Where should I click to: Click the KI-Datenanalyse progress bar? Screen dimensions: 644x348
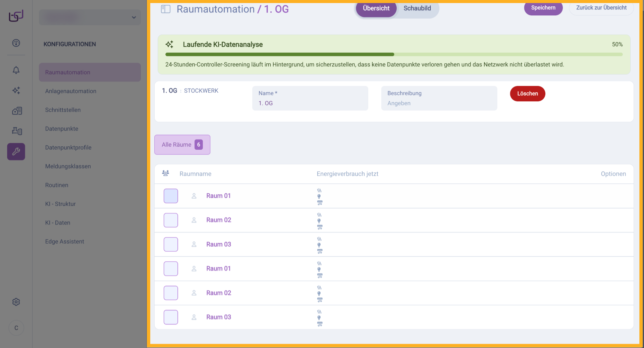point(394,54)
